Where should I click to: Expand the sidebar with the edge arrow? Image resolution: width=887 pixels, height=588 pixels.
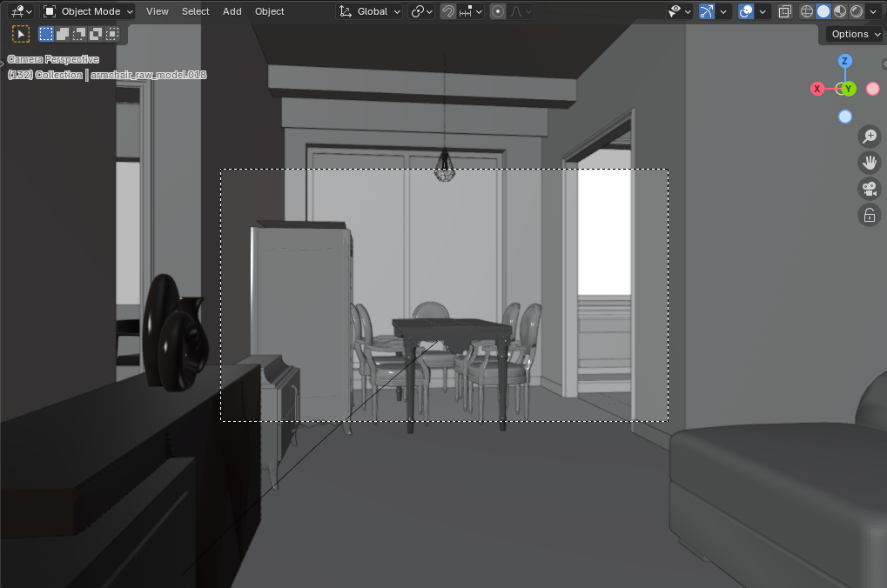pos(884,63)
